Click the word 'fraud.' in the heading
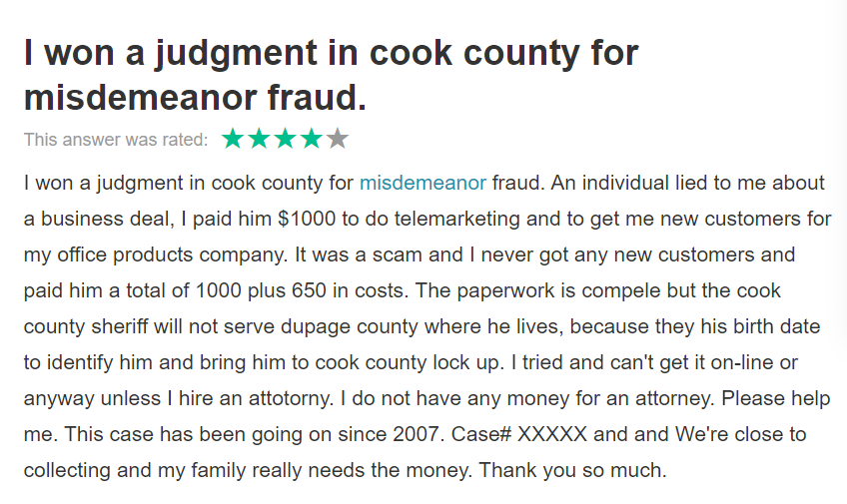This screenshot has height=504, width=847. [x=317, y=97]
